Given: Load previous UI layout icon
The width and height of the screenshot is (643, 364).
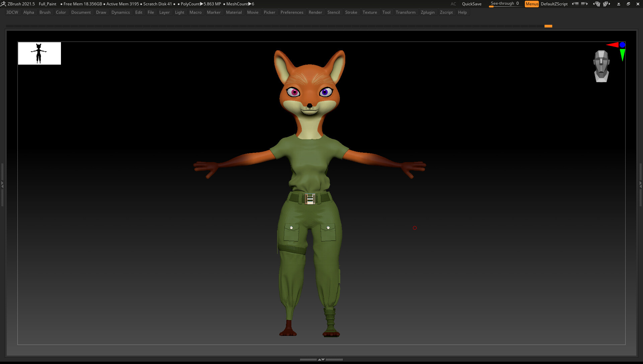Looking at the screenshot, I should point(597,4).
